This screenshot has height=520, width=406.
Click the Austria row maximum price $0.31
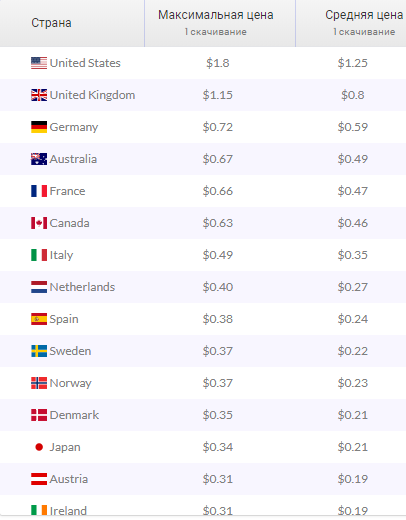click(x=218, y=479)
